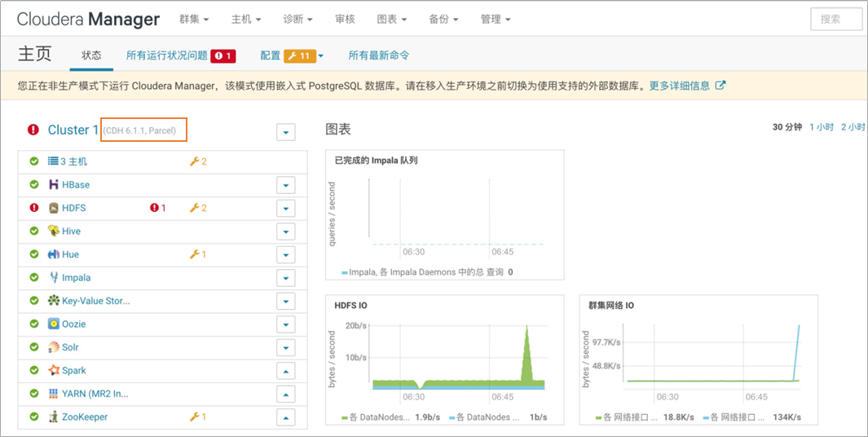Open the 备份 menu

[x=444, y=19]
